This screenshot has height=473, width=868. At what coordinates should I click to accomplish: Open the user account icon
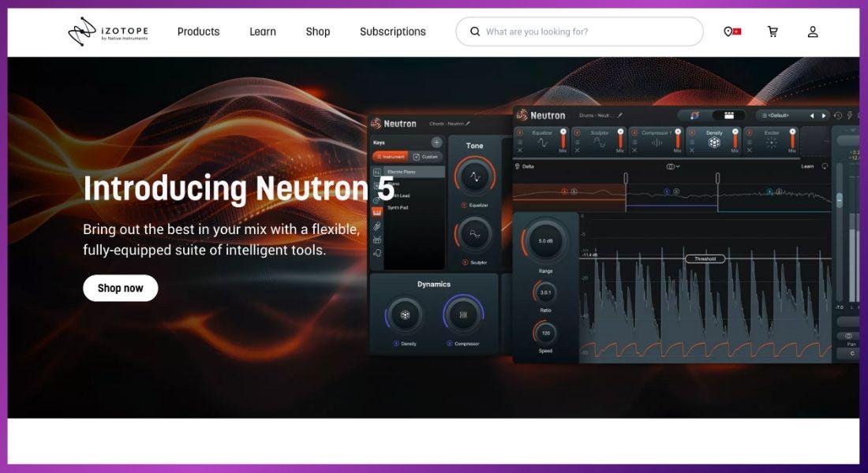pyautogui.click(x=813, y=32)
